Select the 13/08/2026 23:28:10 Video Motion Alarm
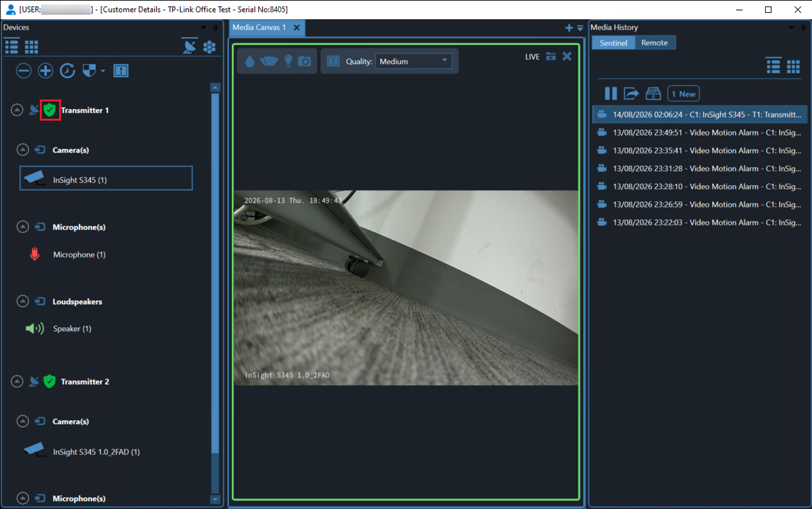This screenshot has width=812, height=509. [x=700, y=186]
